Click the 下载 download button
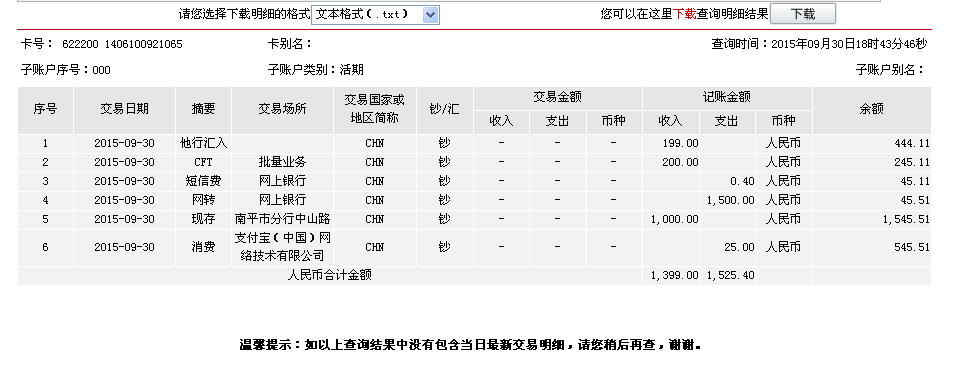Viewport: 966px width, 383px height. pyautogui.click(x=803, y=14)
